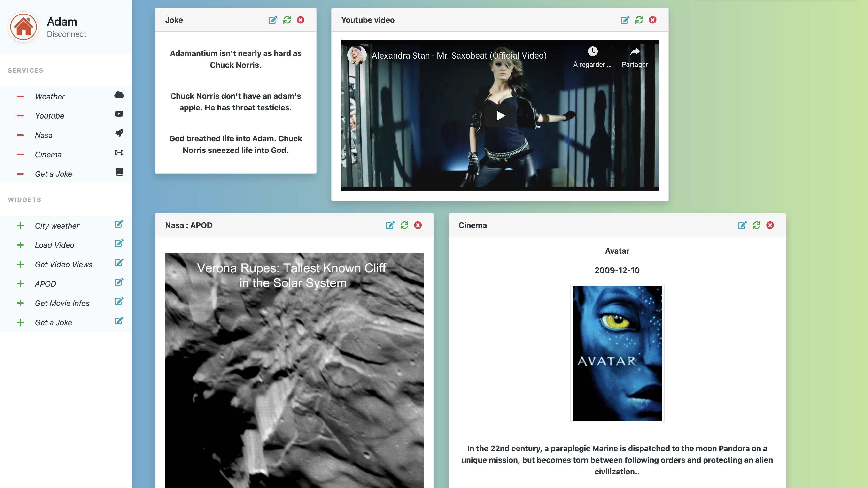Viewport: 868px width, 488px height.
Task: Click the Avatar movie title text
Action: coord(617,251)
